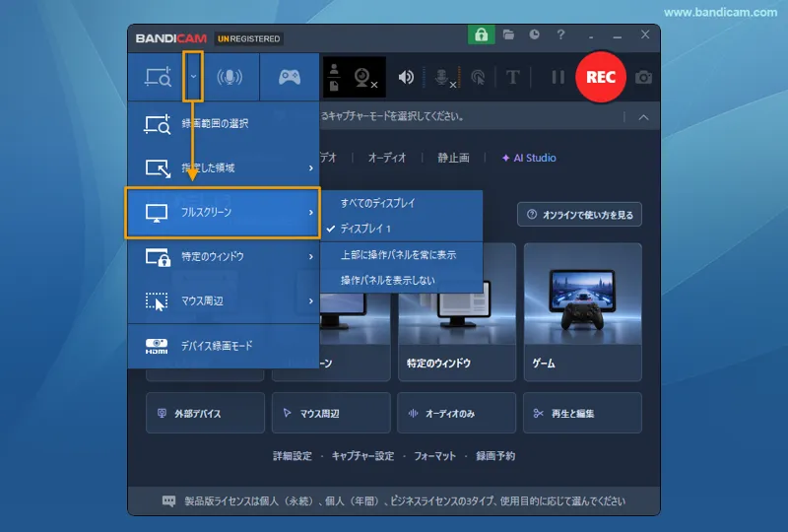Switch to audio-only recording mode icon

click(230, 77)
